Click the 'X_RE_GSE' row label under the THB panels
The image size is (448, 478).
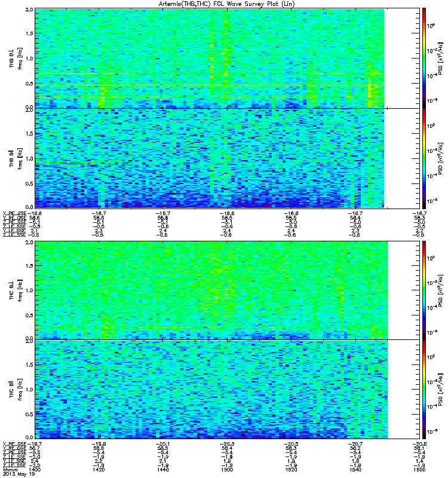point(14,213)
